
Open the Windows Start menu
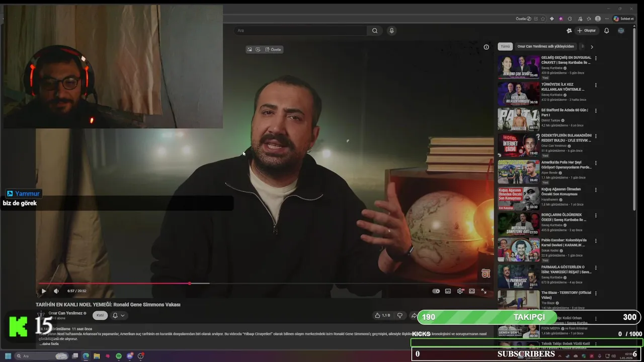[8, 356]
